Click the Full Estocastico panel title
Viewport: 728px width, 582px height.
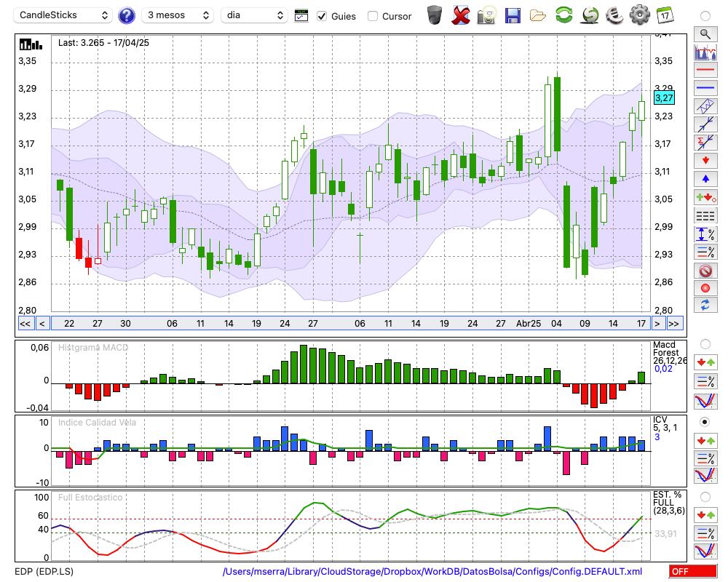coord(90,498)
